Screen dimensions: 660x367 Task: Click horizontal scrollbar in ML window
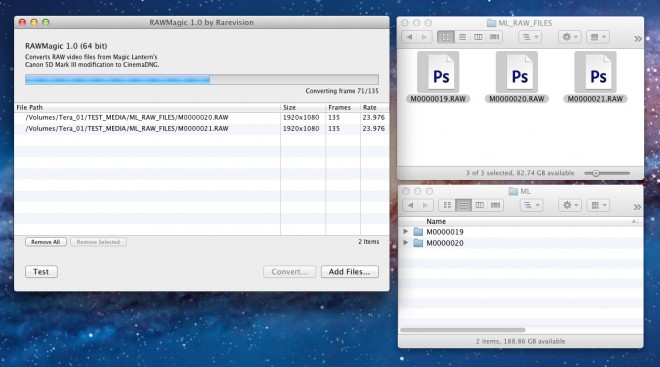463,330
